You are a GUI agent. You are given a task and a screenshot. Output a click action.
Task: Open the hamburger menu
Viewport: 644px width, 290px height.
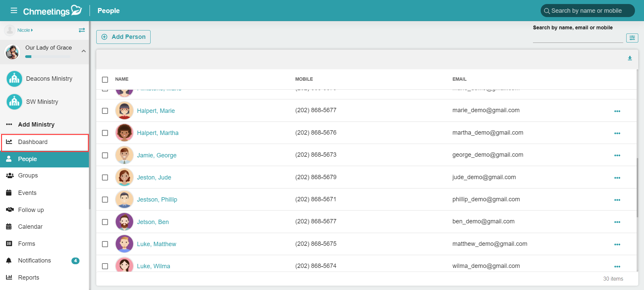[14, 10]
